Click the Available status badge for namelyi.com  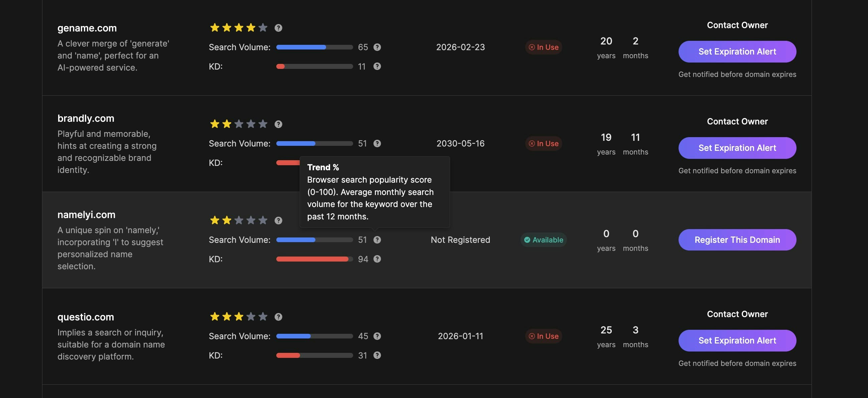pos(543,239)
